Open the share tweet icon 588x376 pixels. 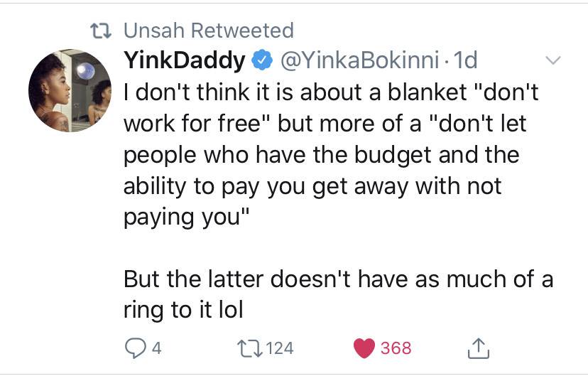(479, 348)
